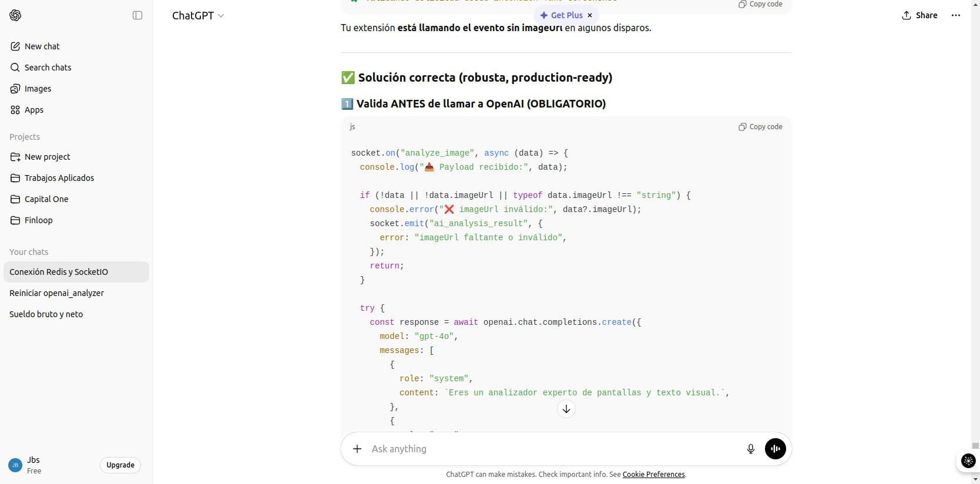
Task: Click the ChatGPT logo icon
Action: (15, 15)
